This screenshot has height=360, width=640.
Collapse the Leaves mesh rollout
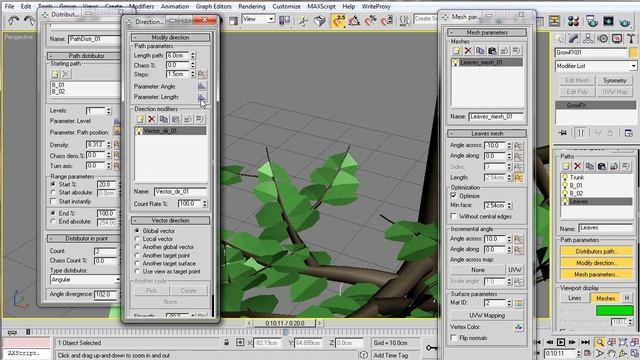coord(487,133)
